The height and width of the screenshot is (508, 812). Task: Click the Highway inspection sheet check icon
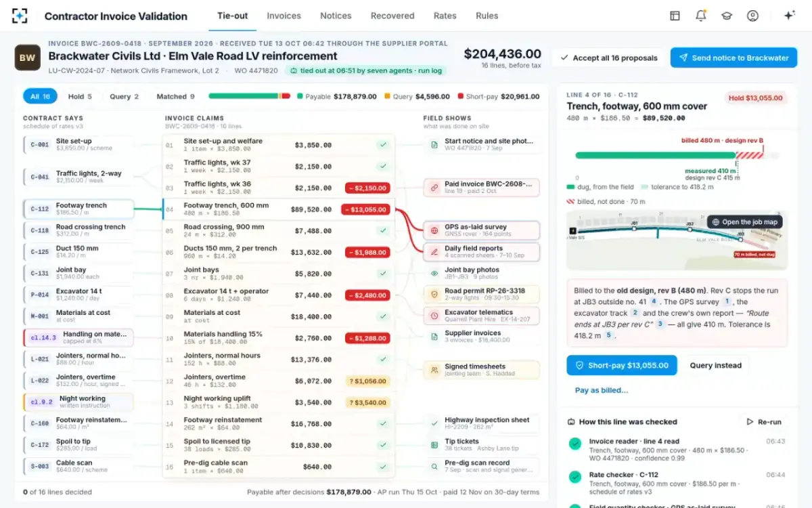434,423
